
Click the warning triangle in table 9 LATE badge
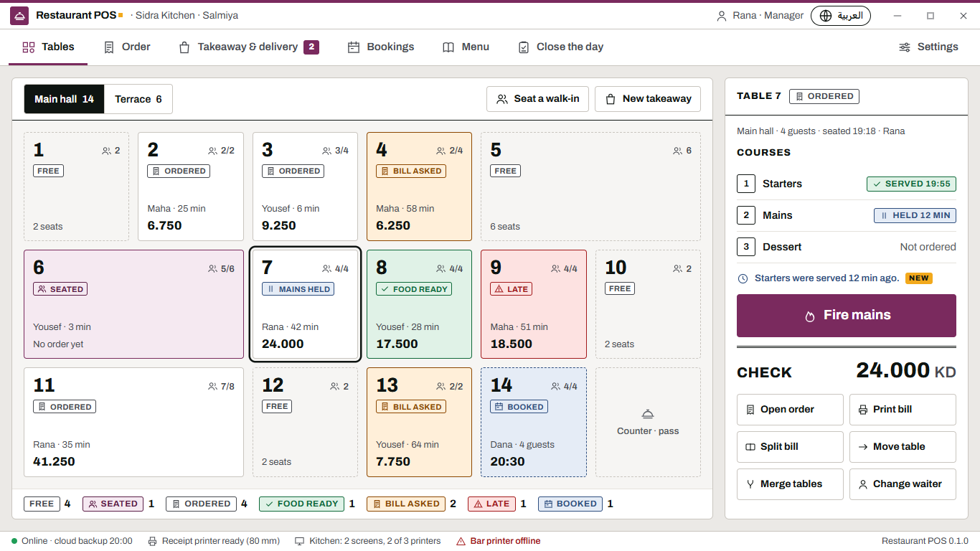(x=499, y=289)
